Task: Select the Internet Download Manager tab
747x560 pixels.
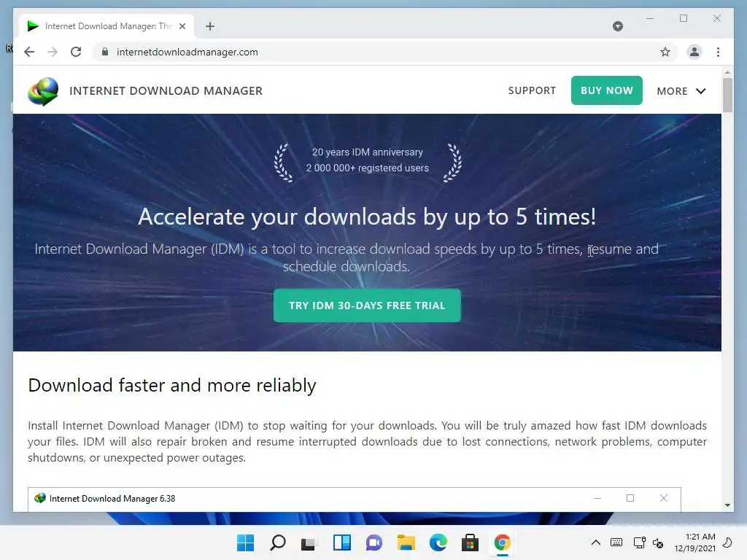Action: (107, 26)
